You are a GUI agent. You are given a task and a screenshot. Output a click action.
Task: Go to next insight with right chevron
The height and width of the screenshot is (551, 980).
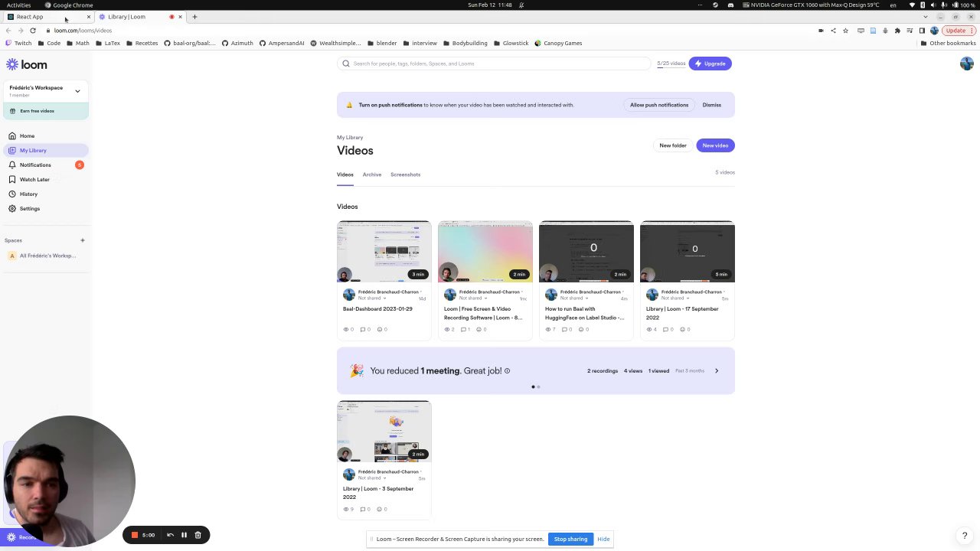[717, 371]
